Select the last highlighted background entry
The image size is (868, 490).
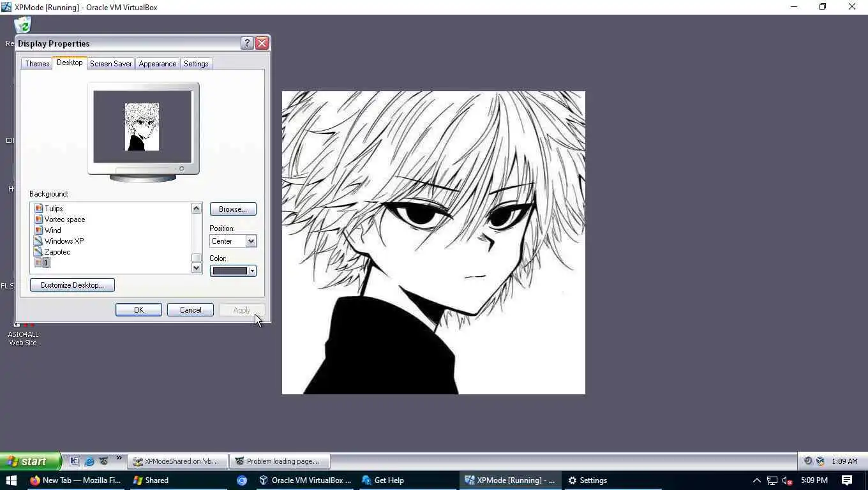(42, 263)
